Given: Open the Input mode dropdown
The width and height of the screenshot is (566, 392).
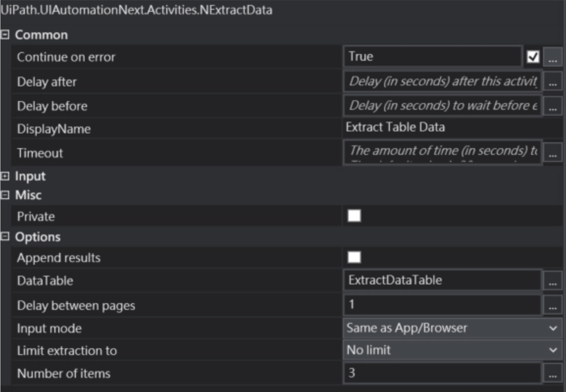Looking at the screenshot, I should click(453, 328).
